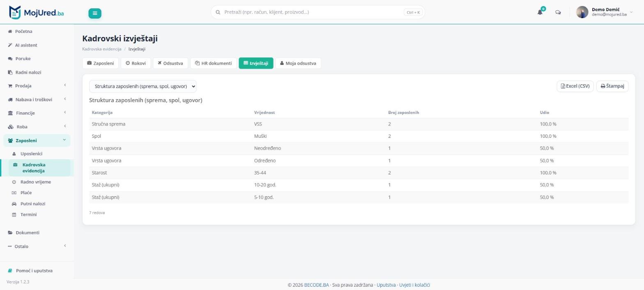Click the Uposlenici person icon

[x=14, y=154]
